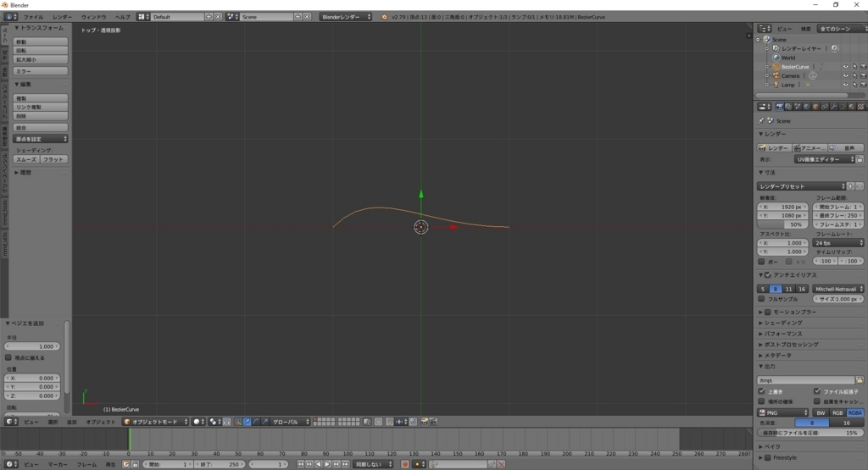
Task: Open the Render properties tab icon
Action: 780,107
